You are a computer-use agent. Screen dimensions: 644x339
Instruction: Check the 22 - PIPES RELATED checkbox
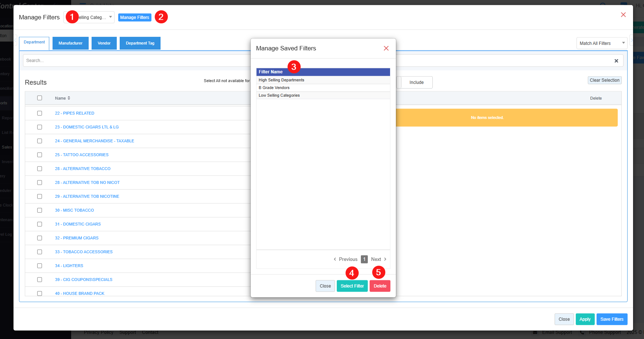click(x=39, y=113)
